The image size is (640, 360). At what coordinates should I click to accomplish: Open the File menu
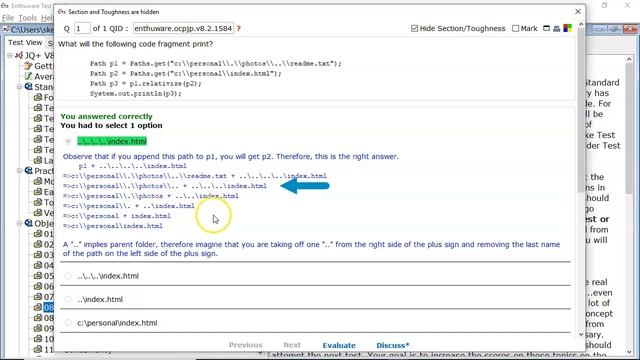point(8,18)
